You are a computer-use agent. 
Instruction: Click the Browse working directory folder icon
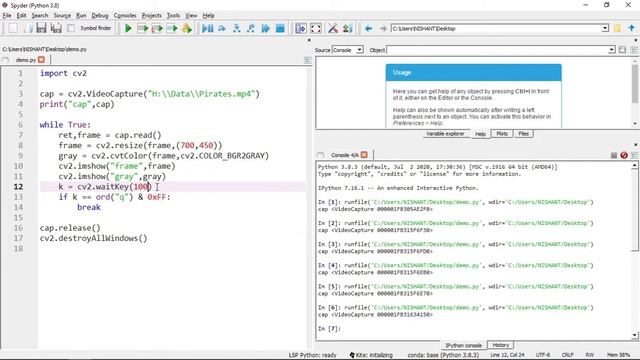617,28
